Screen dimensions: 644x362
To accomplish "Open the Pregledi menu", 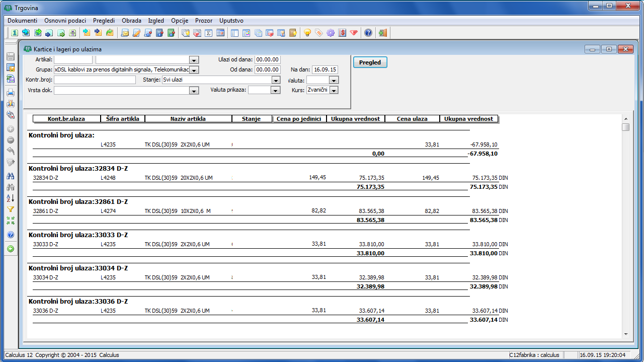I will coord(104,21).
